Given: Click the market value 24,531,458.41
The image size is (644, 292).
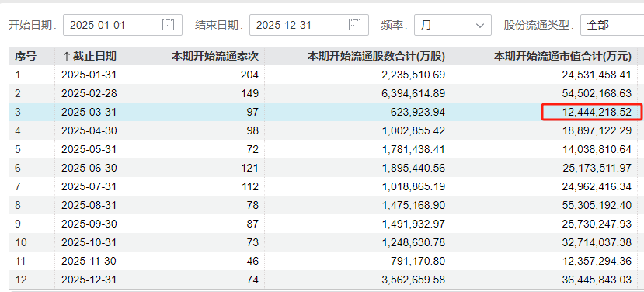Looking at the screenshot, I should coord(597,75).
